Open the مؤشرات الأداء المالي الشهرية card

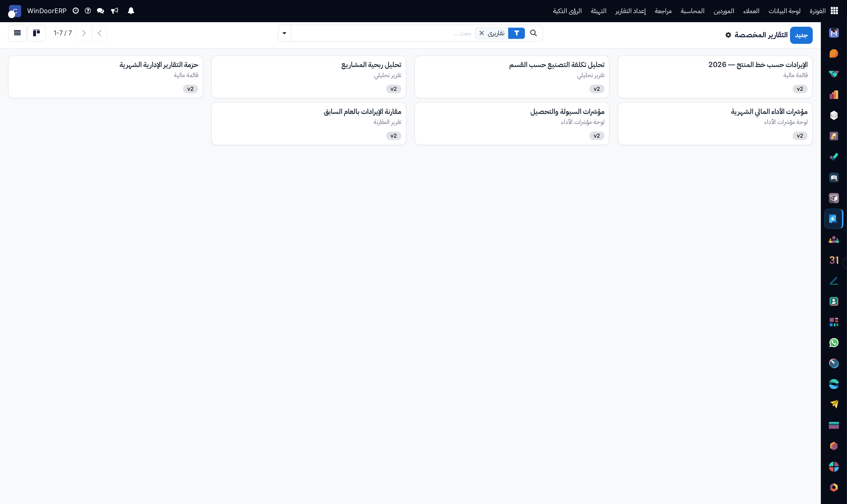(x=715, y=124)
